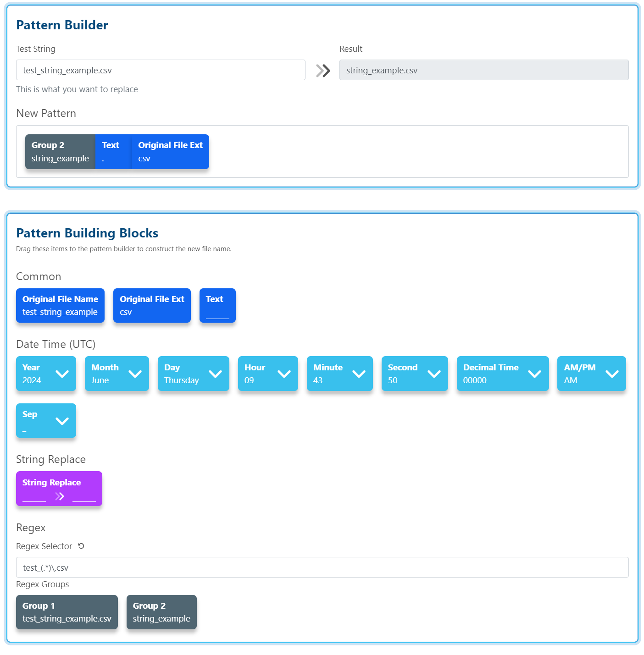Click the Text block in Common section
Screen dimensions: 644x655
pos(217,306)
